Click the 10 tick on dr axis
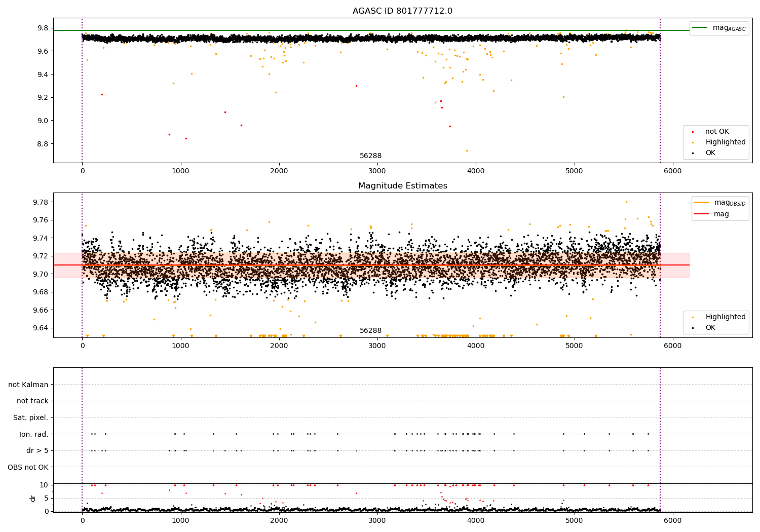Image resolution: width=760 pixels, height=532 pixels. pos(44,485)
